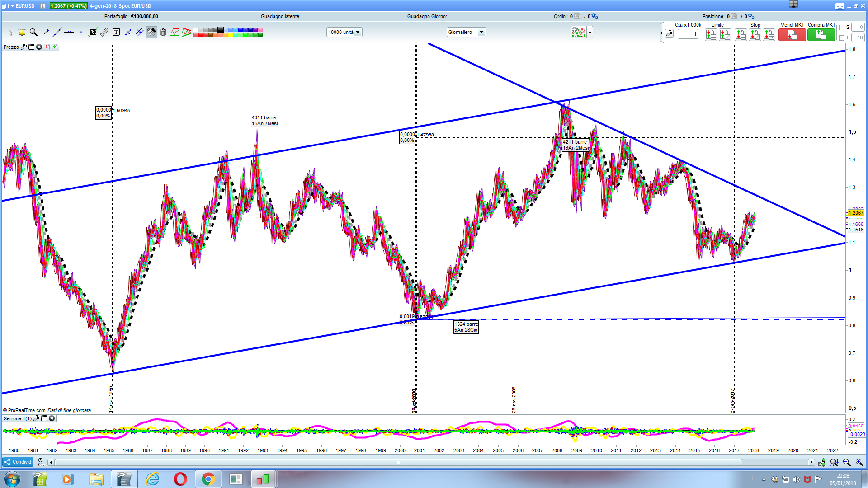Click scrollbar left arrow

click(51, 462)
